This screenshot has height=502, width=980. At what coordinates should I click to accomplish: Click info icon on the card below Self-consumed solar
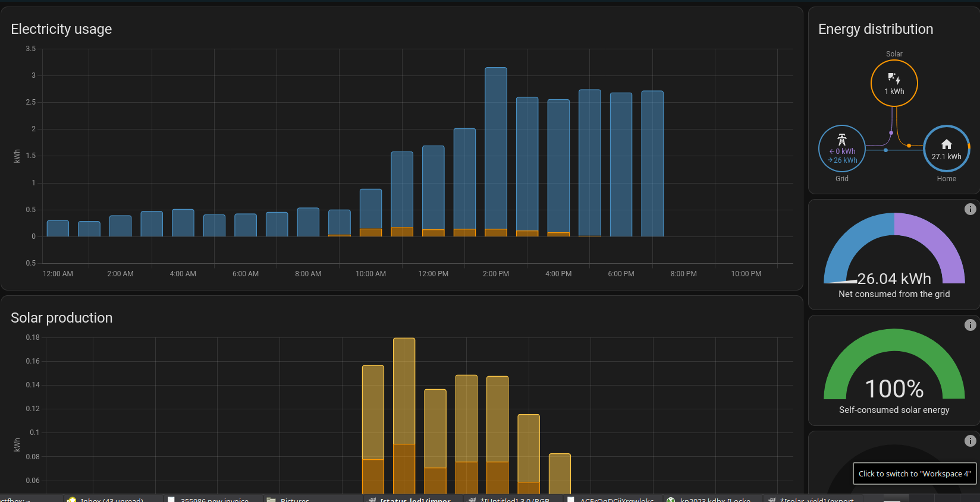[x=970, y=441]
